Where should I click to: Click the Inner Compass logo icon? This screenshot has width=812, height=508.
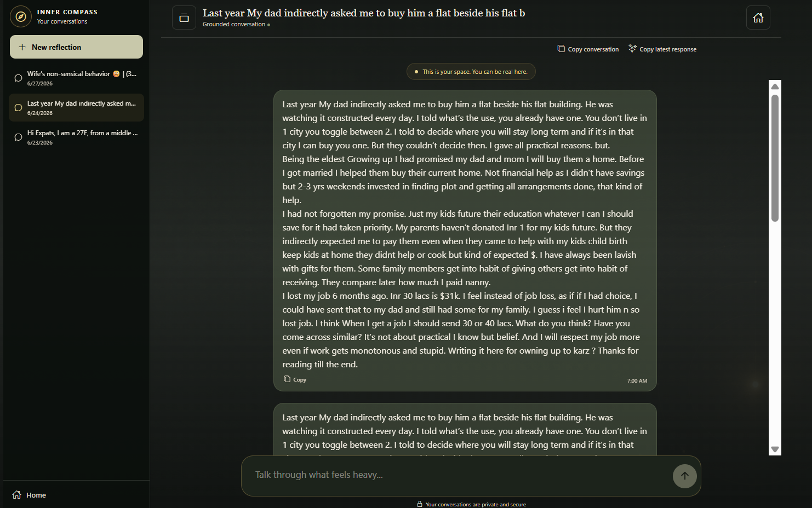21,16
